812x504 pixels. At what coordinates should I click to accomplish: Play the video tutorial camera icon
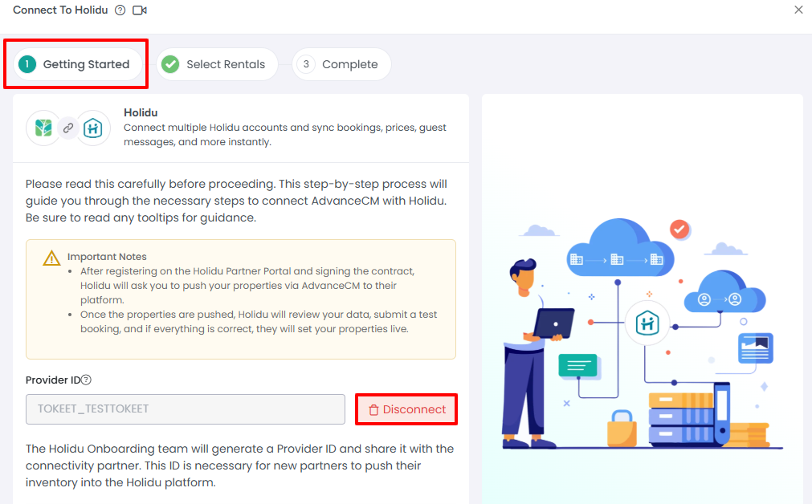pyautogui.click(x=140, y=10)
